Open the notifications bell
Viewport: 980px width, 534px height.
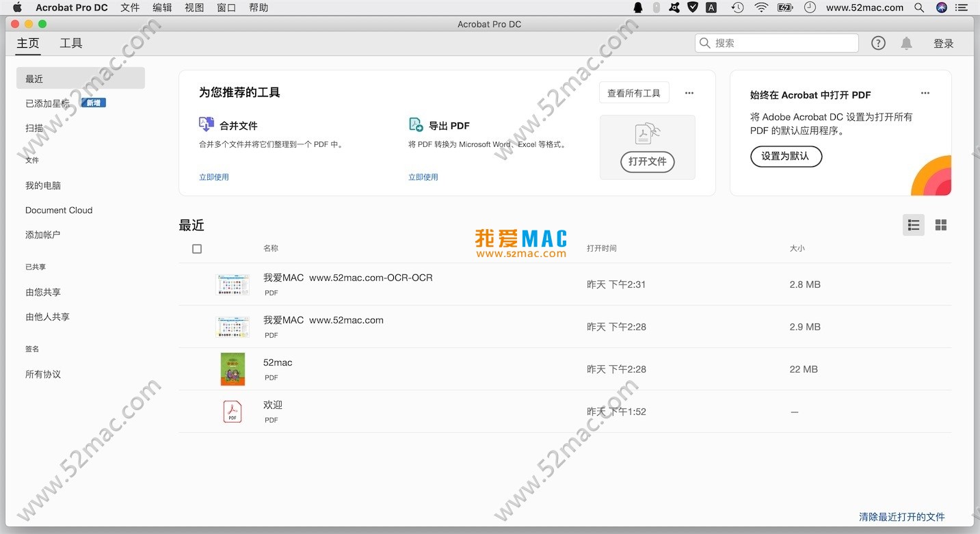click(x=906, y=43)
